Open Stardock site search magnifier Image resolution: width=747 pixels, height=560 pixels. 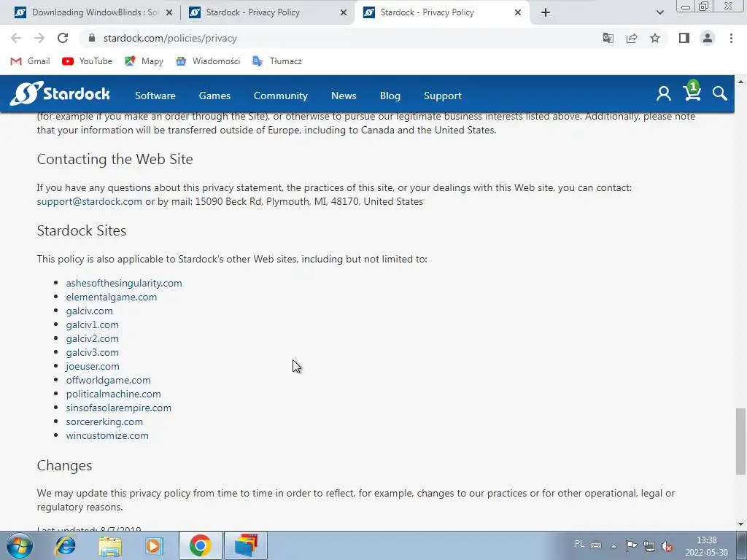719,93
